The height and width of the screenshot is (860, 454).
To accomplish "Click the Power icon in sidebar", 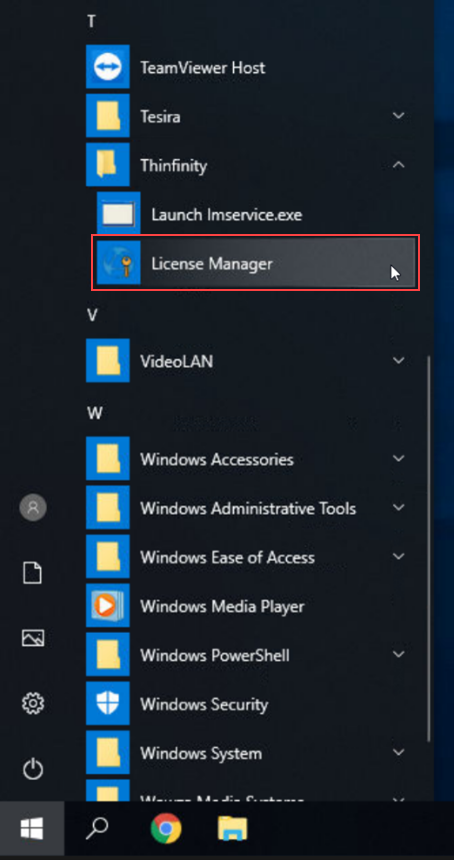I will pyautogui.click(x=32, y=768).
